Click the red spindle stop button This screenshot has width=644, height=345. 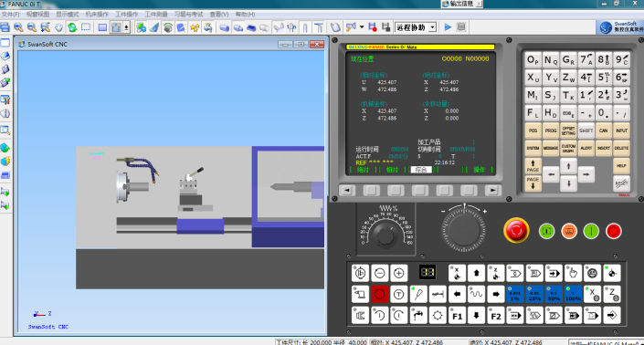pos(379,294)
